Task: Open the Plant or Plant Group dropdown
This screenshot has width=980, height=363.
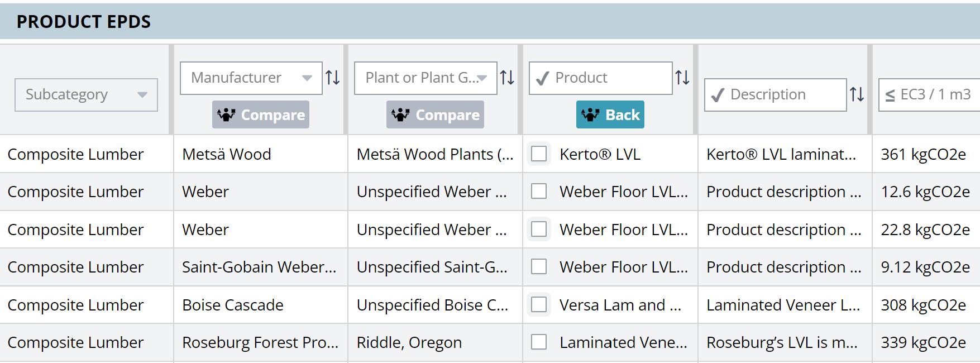Action: coord(426,78)
